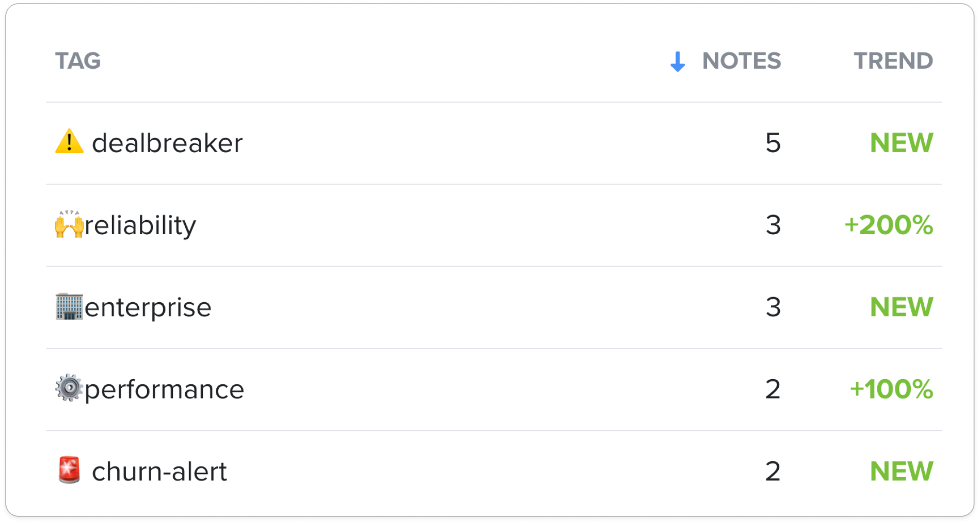Sort the table by the TREND column header
The width and height of the screenshot is (980, 524).
tap(893, 61)
